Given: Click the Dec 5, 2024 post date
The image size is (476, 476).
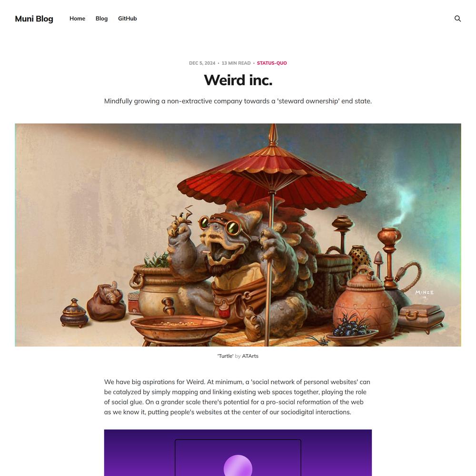Looking at the screenshot, I should pyautogui.click(x=202, y=63).
